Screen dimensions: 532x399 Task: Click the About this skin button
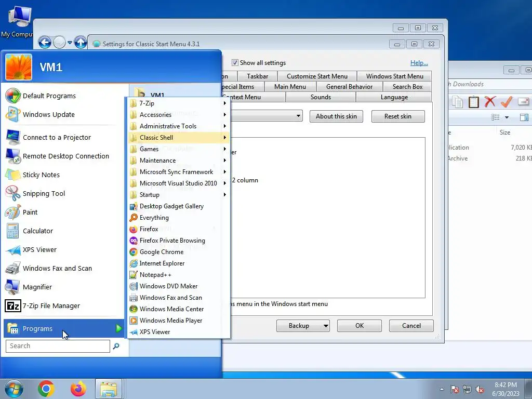point(336,116)
